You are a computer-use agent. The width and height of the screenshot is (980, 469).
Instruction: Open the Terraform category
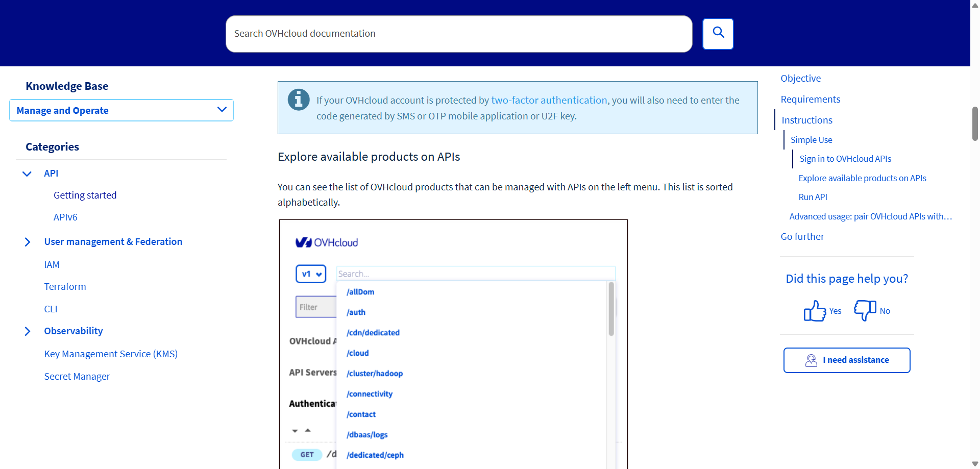[x=65, y=286]
